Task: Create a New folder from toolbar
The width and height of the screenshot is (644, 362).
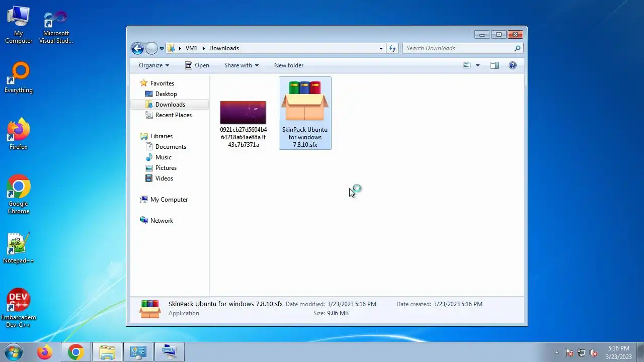Action: tap(289, 65)
